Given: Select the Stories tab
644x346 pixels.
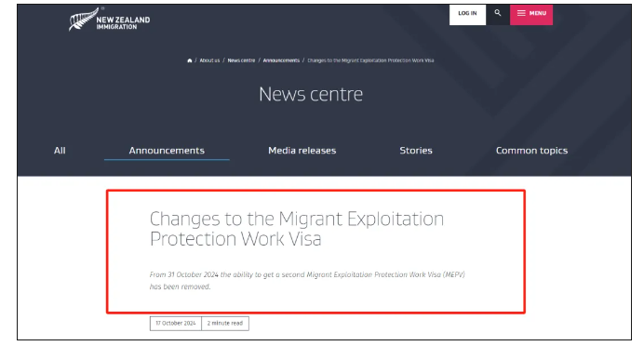Looking at the screenshot, I should (416, 151).
